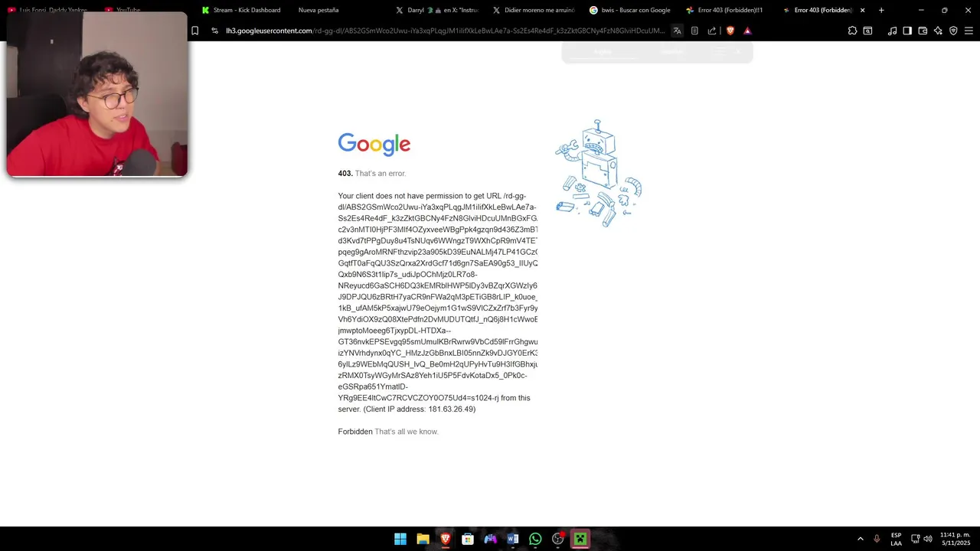Open Brave Shields lion icon
The width and height of the screenshot is (980, 551).
click(x=730, y=31)
